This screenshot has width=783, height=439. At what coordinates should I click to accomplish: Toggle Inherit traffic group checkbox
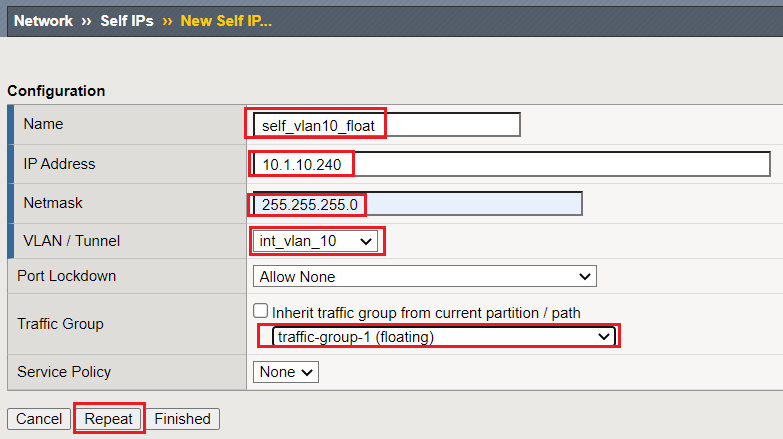pyautogui.click(x=260, y=311)
